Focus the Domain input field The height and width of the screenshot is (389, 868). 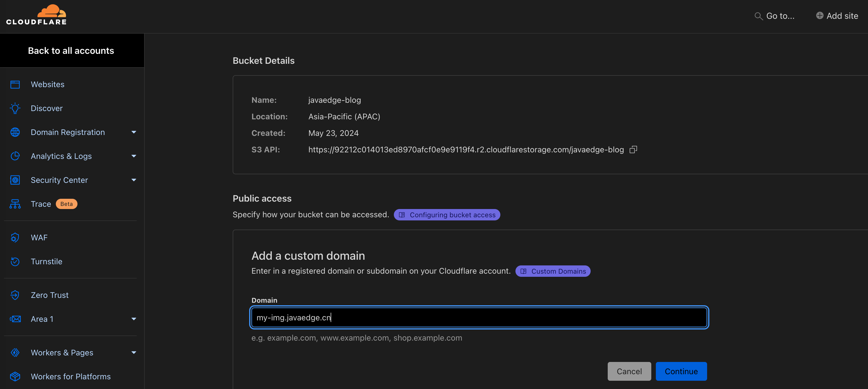(479, 317)
